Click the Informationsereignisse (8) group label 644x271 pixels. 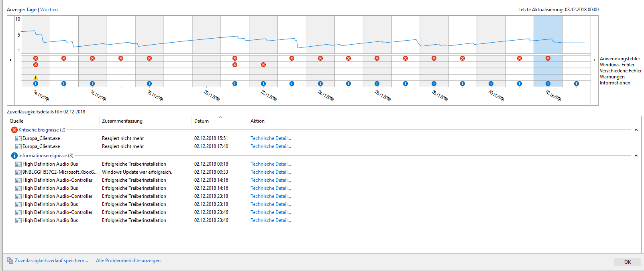tap(46, 156)
